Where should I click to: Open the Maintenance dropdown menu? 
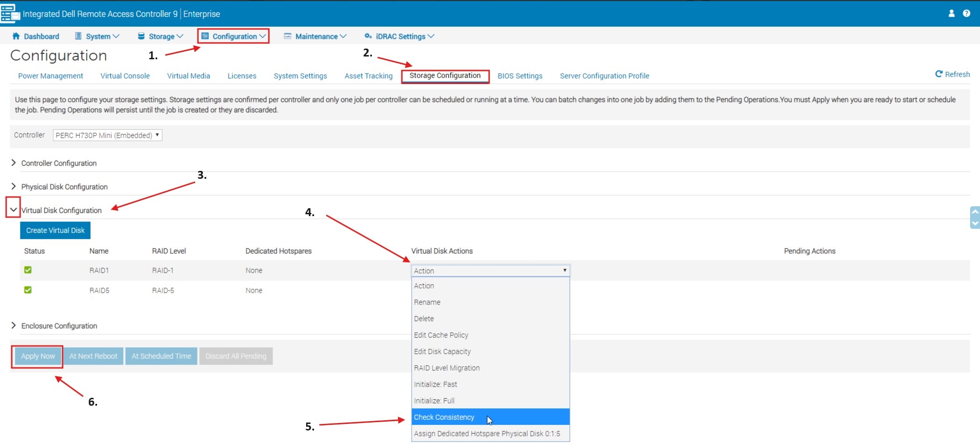315,36
